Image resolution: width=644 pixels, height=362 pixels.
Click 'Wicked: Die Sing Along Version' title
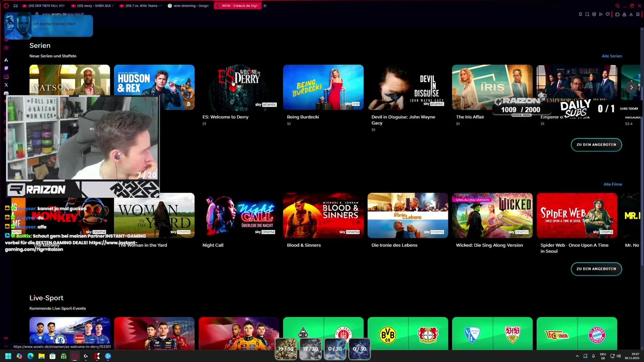(489, 245)
